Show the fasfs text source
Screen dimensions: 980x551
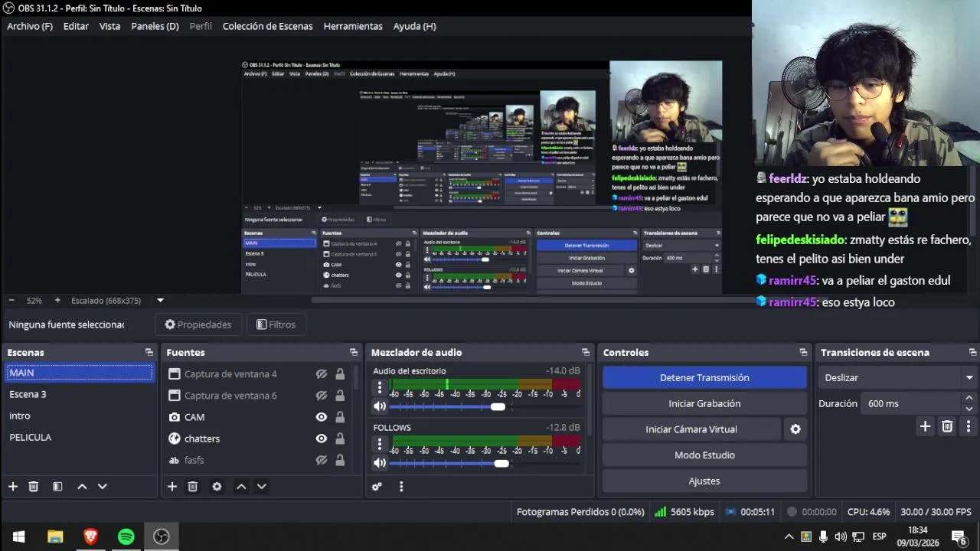322,460
